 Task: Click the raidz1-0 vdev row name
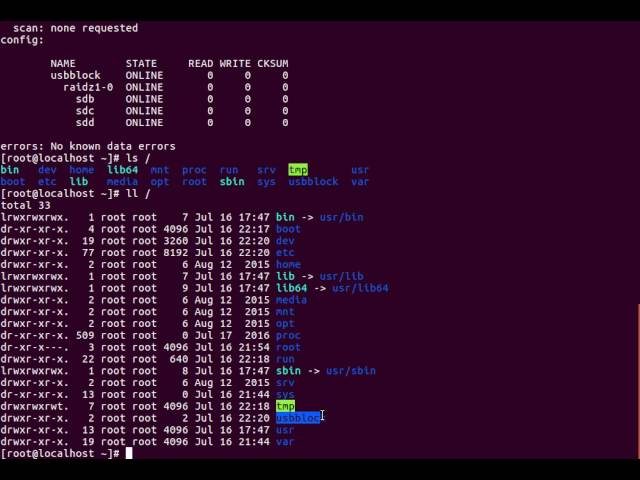(88, 87)
